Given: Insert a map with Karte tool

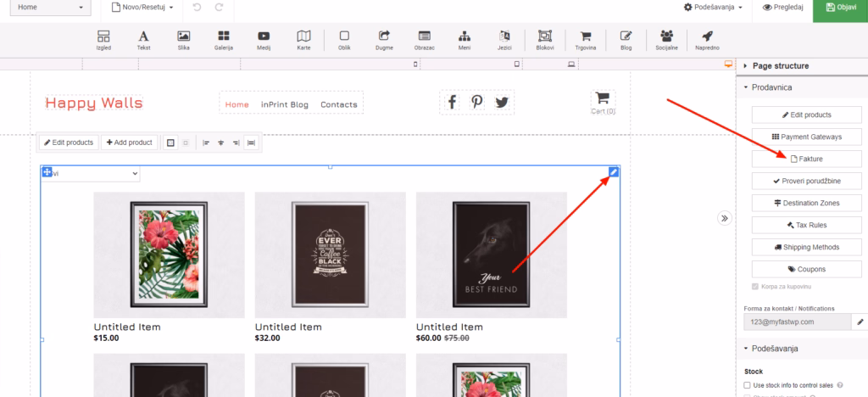Looking at the screenshot, I should click(x=303, y=40).
